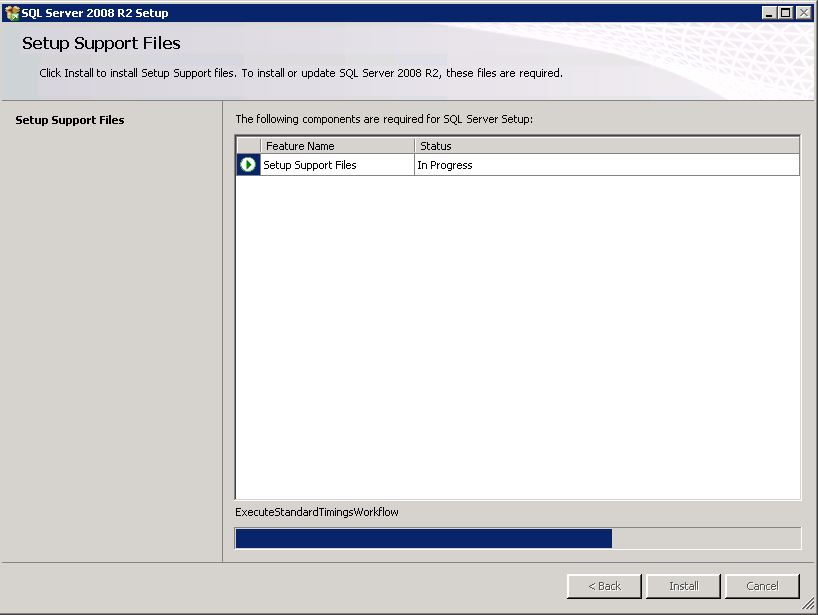Click the Install button
The image size is (818, 615).
pyautogui.click(x=684, y=586)
